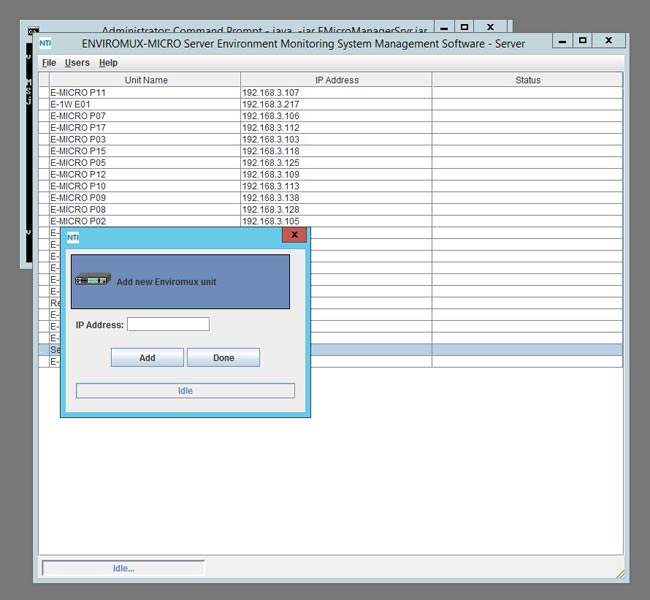
Task: Minimize the Command Prompt window
Action: click(444, 28)
